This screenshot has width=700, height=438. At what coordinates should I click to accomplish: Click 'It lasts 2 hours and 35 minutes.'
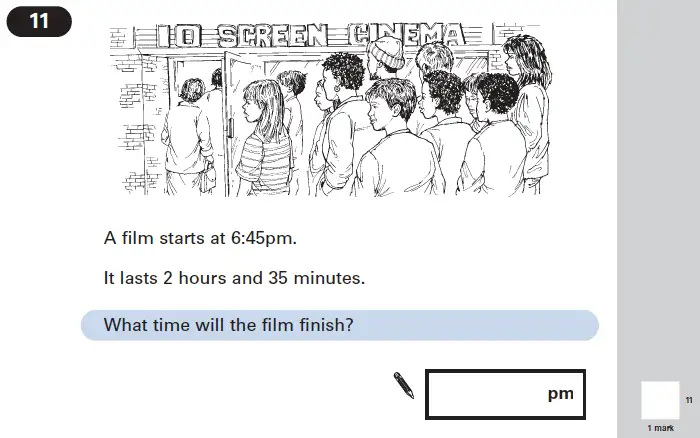coord(234,278)
